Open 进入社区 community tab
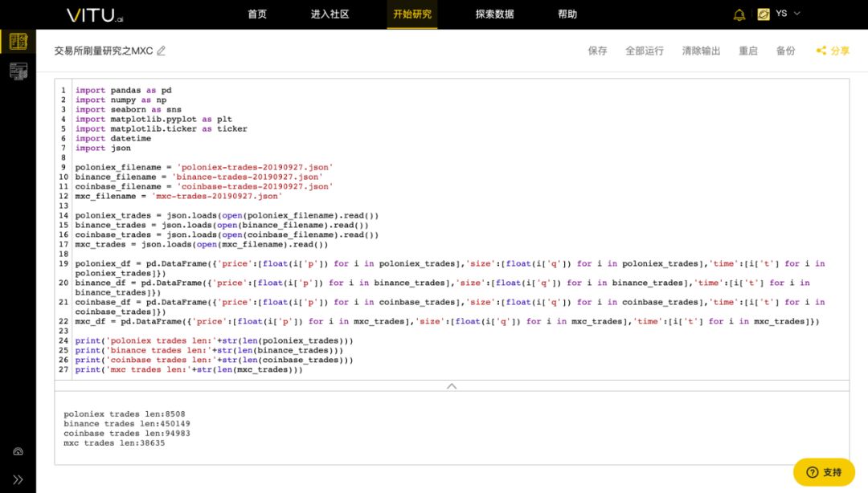The image size is (868, 493). pyautogui.click(x=330, y=14)
